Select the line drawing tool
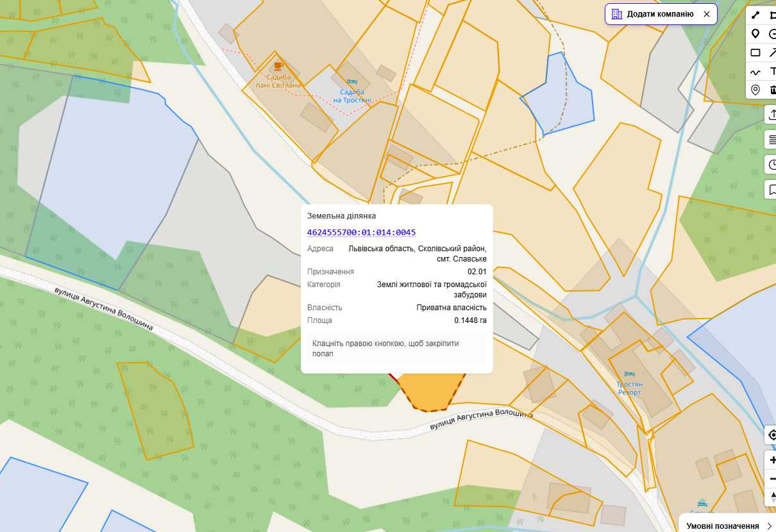This screenshot has height=532, width=776. [x=755, y=15]
